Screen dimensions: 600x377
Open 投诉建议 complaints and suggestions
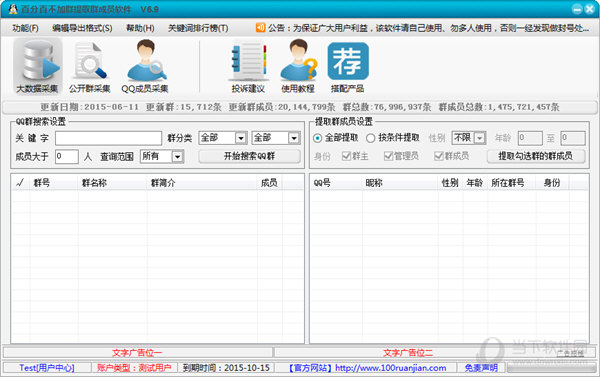(248, 67)
